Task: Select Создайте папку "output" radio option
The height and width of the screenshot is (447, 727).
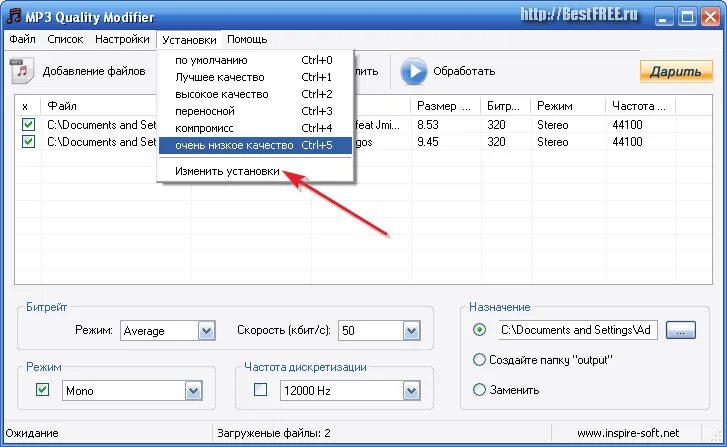Action: click(479, 359)
